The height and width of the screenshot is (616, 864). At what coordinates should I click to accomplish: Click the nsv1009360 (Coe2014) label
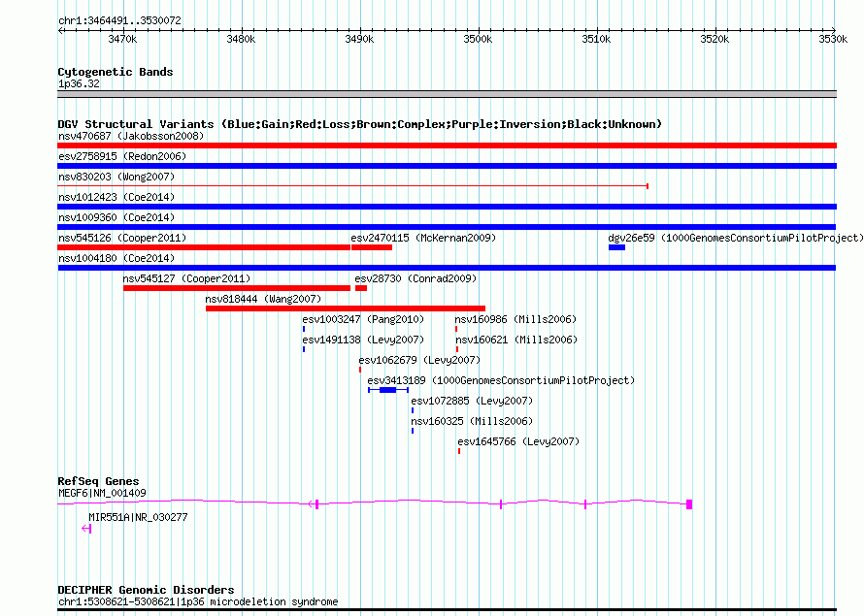click(x=116, y=217)
